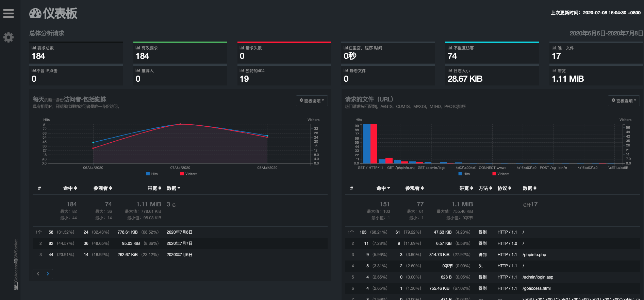Click the 28.67 KiB log size value

[x=465, y=79]
